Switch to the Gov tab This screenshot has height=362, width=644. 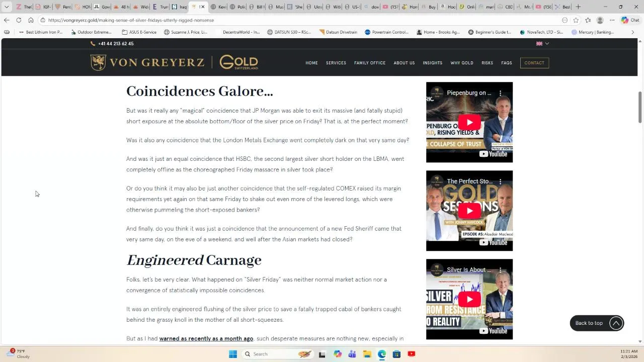103,7
